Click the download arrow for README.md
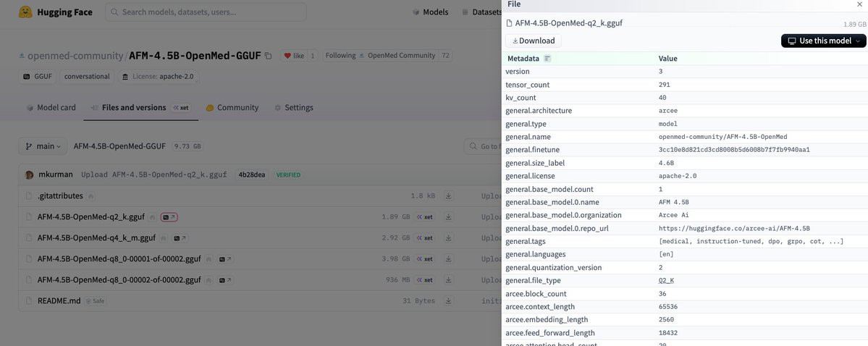Screen dimensions: 868x346 (x=449, y=301)
